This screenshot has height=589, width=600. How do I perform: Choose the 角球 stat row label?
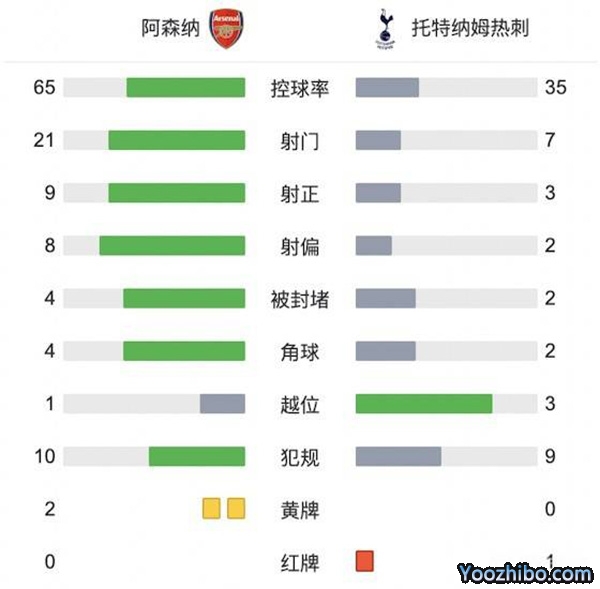tap(300, 351)
